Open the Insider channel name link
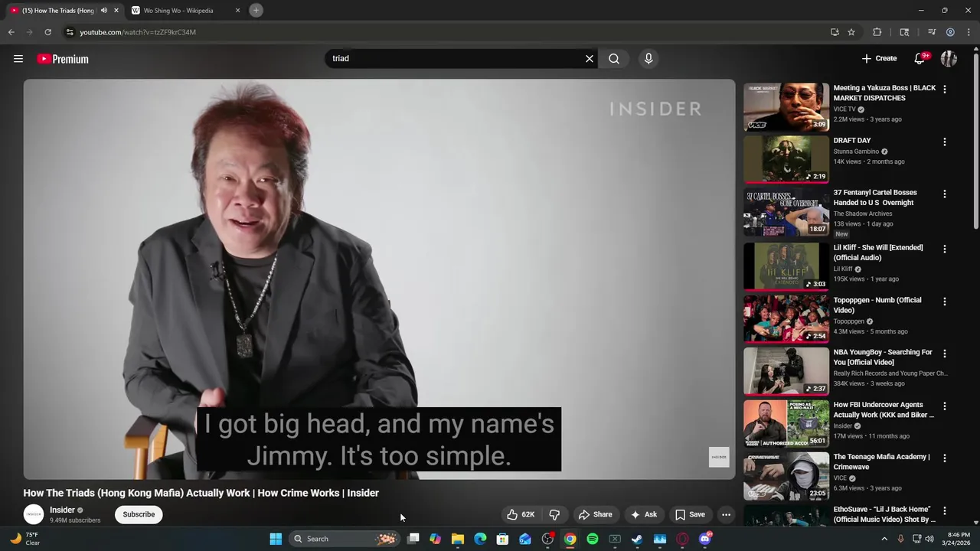 tap(62, 510)
